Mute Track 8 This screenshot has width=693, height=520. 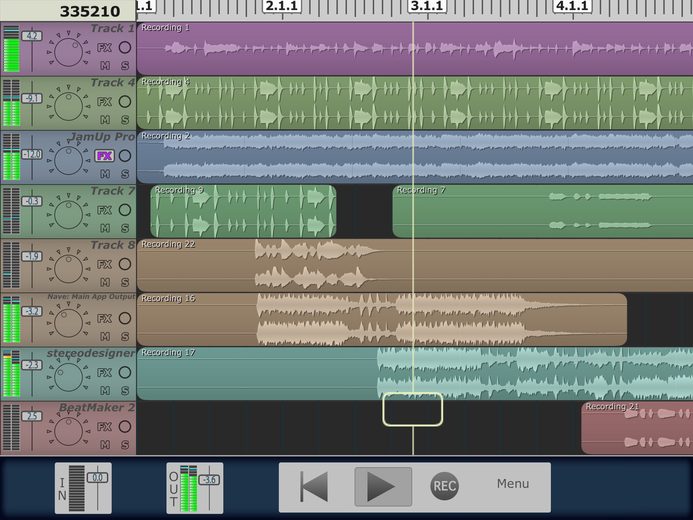point(105,282)
